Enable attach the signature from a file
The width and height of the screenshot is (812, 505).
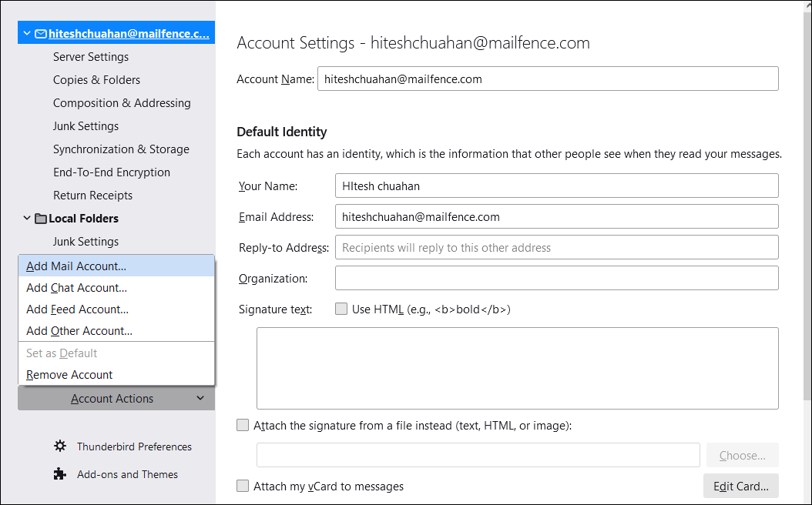pyautogui.click(x=243, y=425)
